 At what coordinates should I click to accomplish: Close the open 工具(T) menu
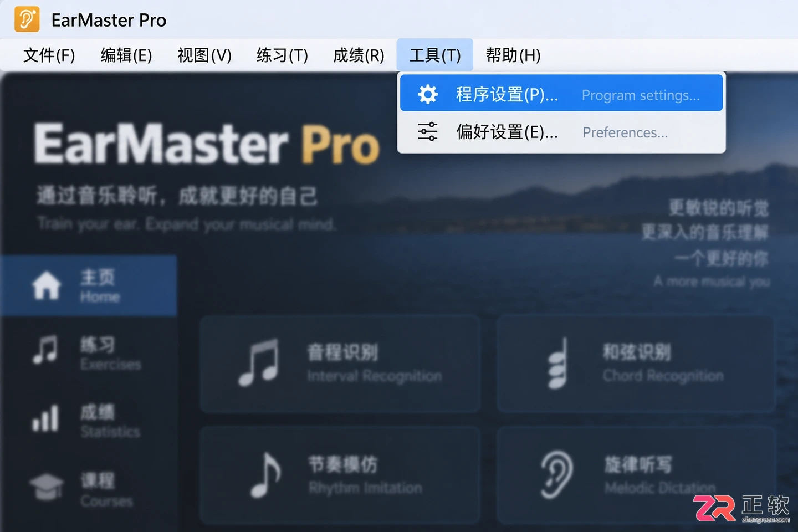(435, 55)
